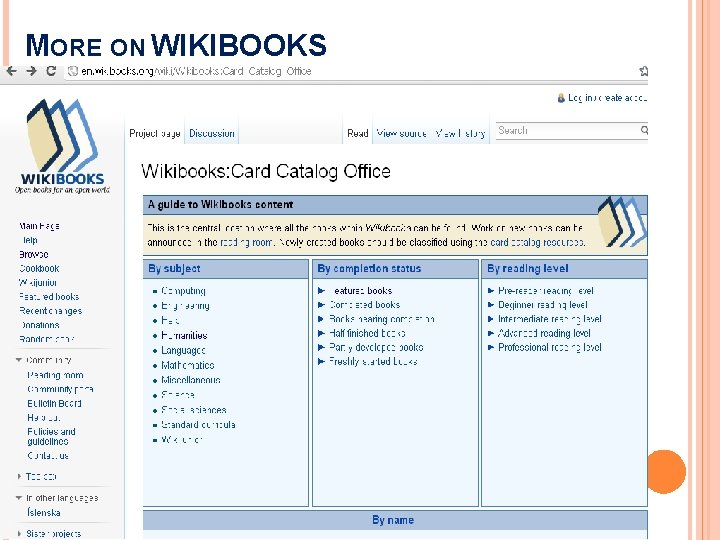Click the books logo in guide banner
The width and height of the screenshot is (720, 540).
click(x=622, y=221)
